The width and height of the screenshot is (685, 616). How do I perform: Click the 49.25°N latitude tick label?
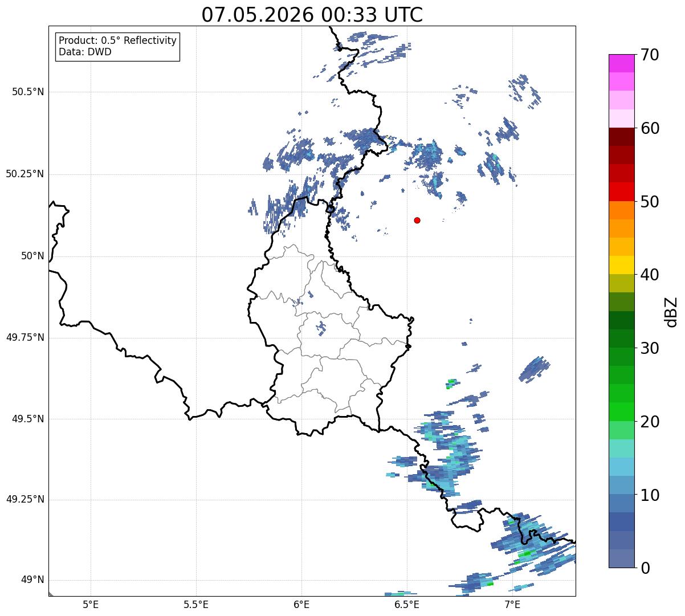click(25, 500)
